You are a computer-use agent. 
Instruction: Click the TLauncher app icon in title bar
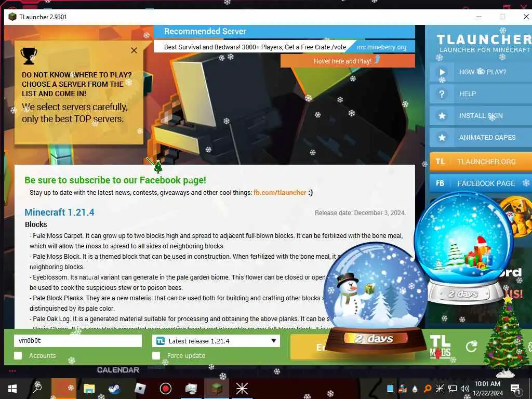click(x=12, y=17)
